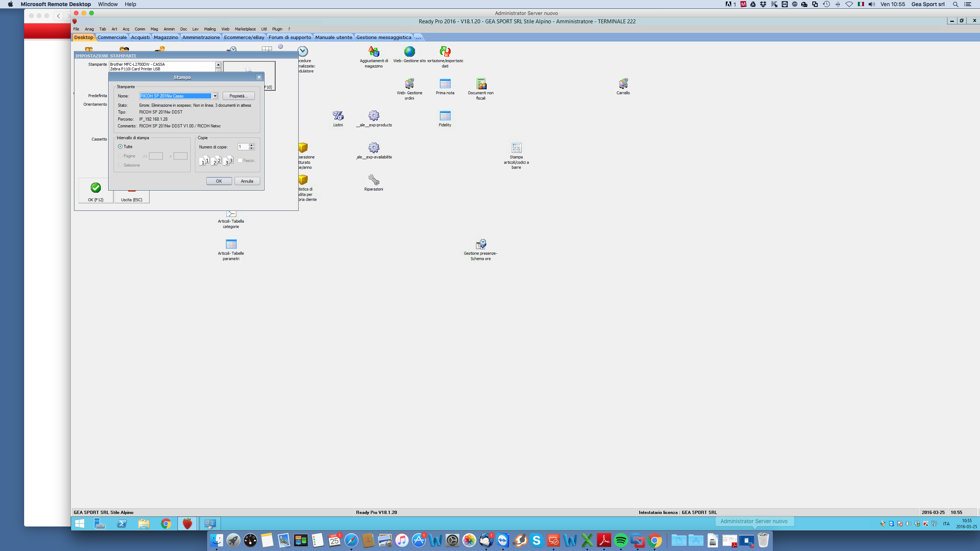The width and height of the screenshot is (980, 551).
Task: Open Articoli- Tabella categorie icon
Action: click(231, 214)
